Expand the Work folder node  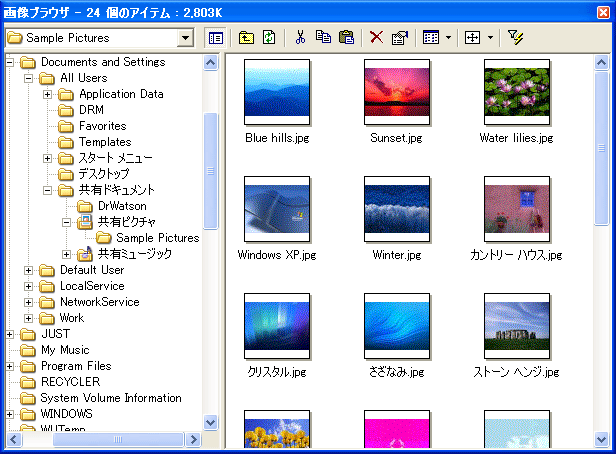(28, 318)
